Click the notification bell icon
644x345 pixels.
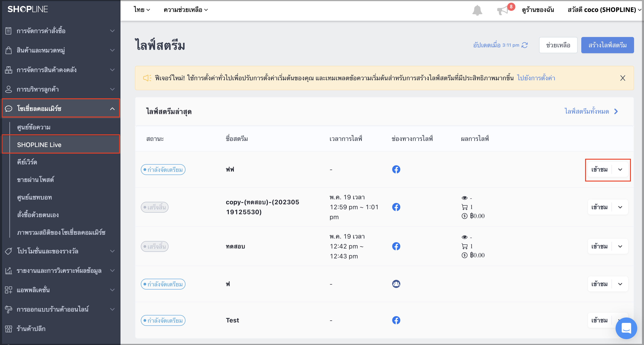[477, 10]
